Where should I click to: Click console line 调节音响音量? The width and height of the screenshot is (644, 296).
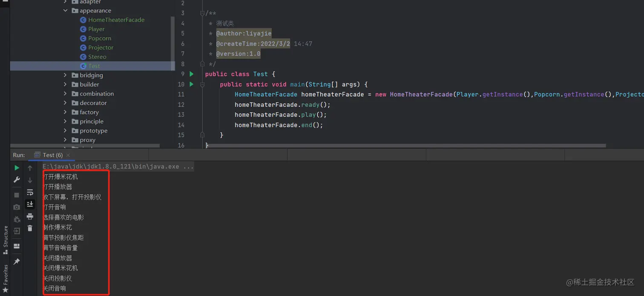60,248
